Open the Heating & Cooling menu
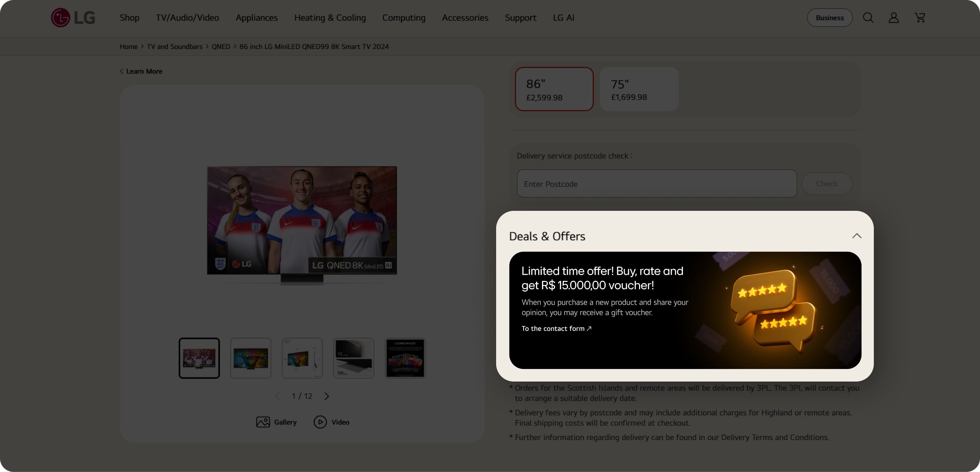980x472 pixels. click(329, 17)
